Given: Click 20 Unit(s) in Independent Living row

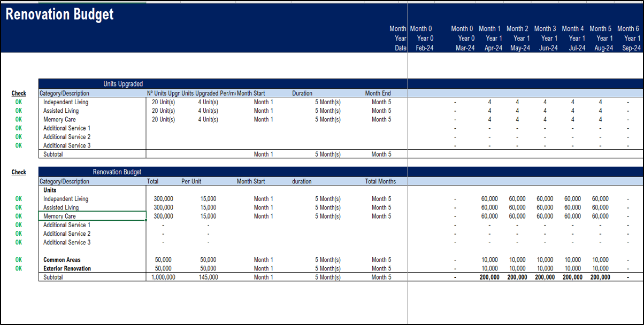Looking at the screenshot, I should (x=163, y=102).
